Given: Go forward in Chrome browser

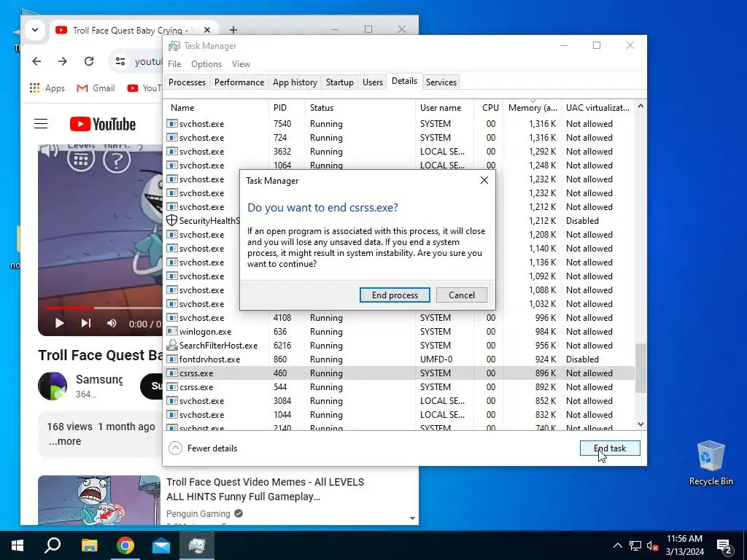Looking at the screenshot, I should pos(63,61).
